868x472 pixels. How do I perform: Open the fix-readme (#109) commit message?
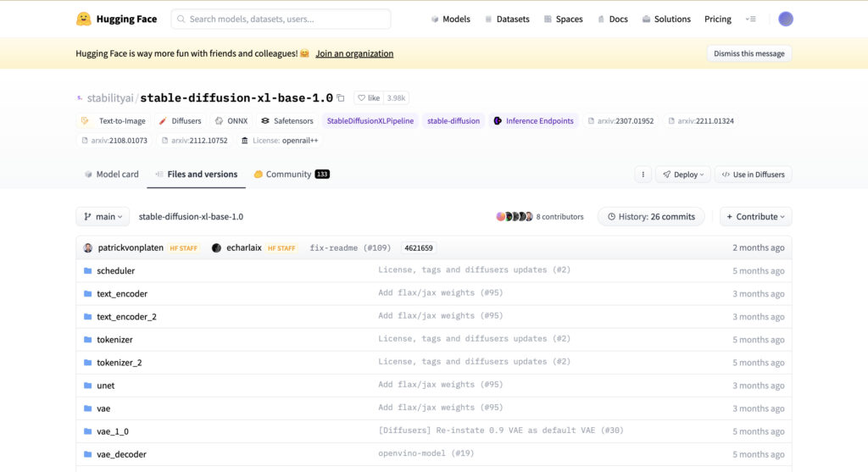tap(350, 248)
